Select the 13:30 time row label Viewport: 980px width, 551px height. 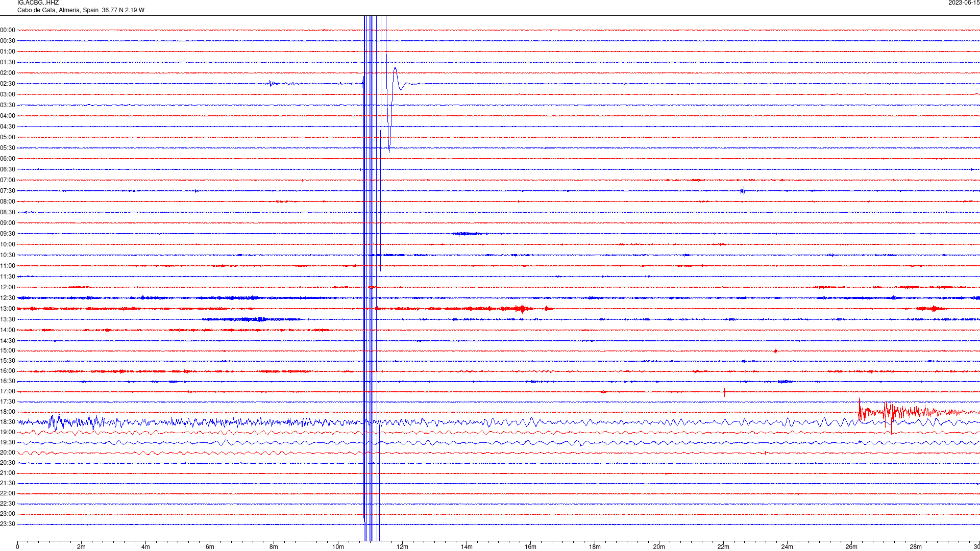8,319
